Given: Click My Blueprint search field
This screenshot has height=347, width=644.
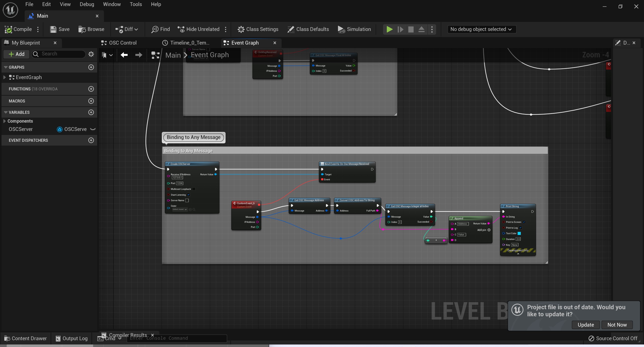Looking at the screenshot, I should pos(58,54).
